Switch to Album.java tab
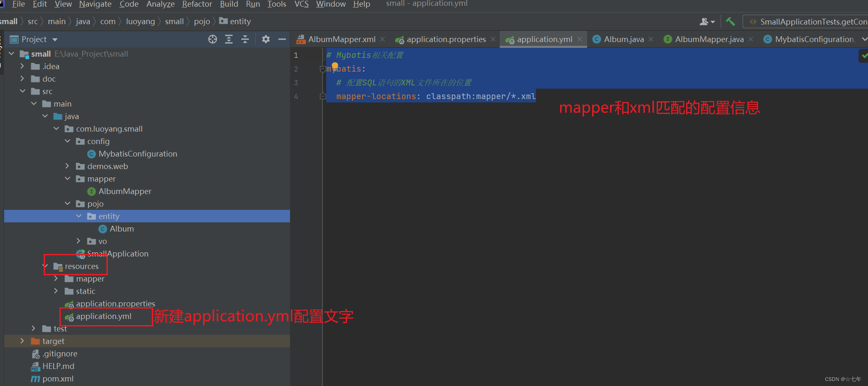This screenshot has height=386, width=868. pos(624,39)
